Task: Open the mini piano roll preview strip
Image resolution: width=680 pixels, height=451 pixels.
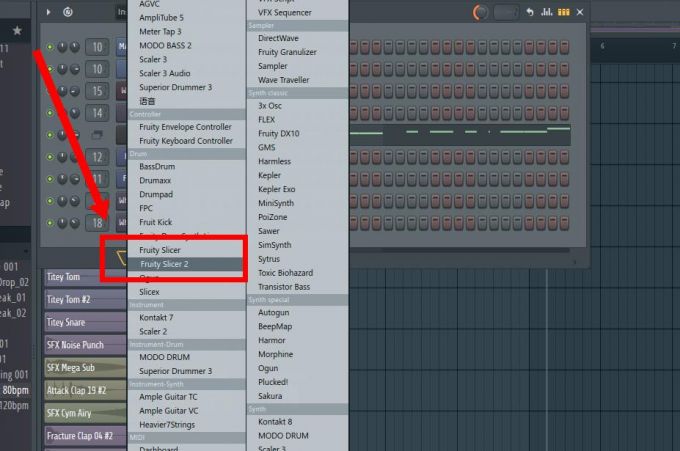Action: [460, 135]
